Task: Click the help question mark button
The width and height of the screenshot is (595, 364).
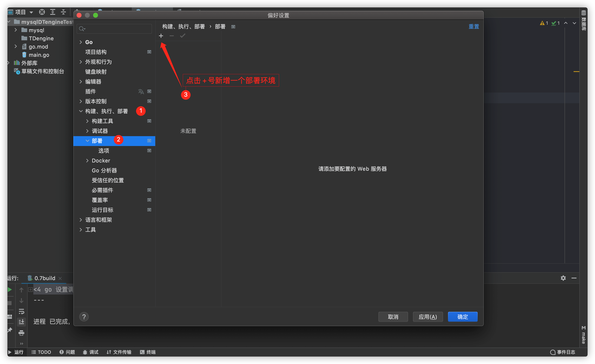Action: (x=84, y=317)
